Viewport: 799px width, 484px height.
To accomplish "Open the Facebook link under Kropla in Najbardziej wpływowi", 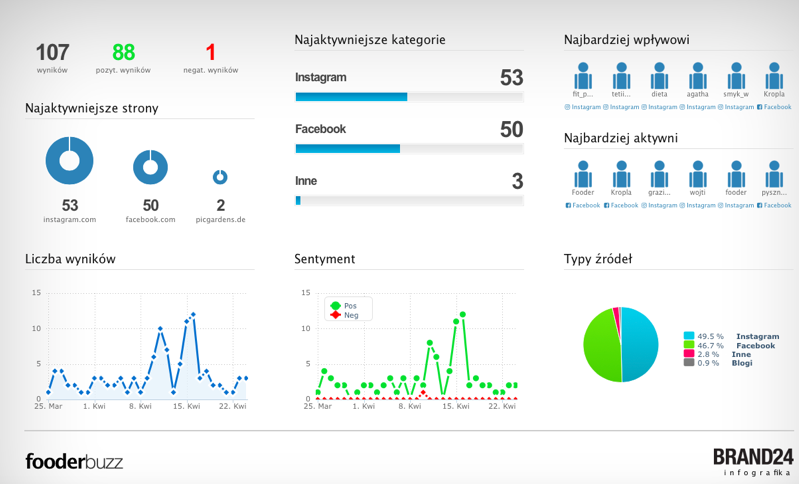I will tap(774, 107).
